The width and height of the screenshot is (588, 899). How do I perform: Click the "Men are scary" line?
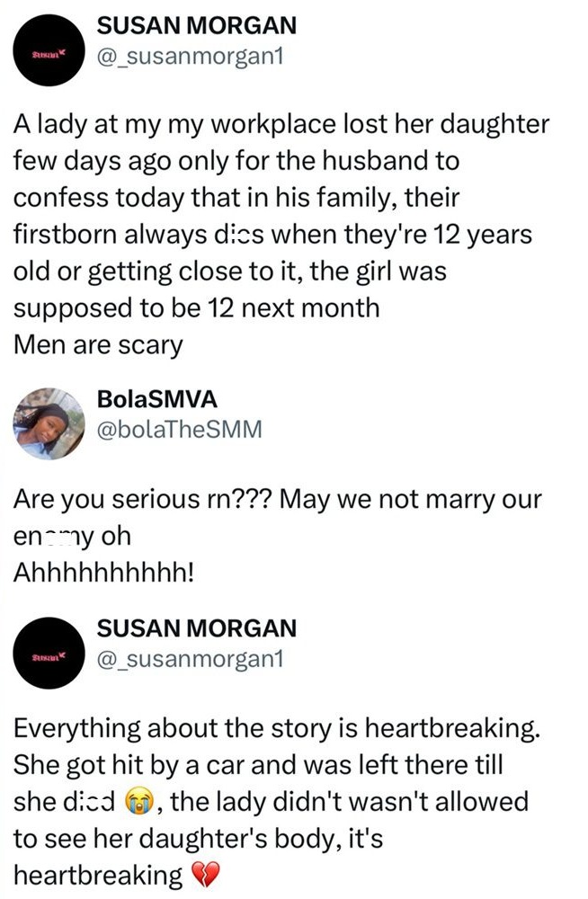[97, 343]
